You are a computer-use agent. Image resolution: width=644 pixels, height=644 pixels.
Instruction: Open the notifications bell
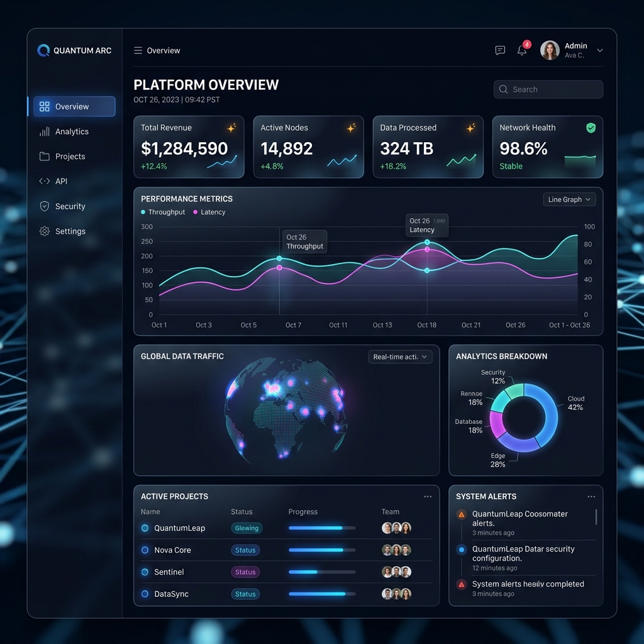[x=522, y=50]
